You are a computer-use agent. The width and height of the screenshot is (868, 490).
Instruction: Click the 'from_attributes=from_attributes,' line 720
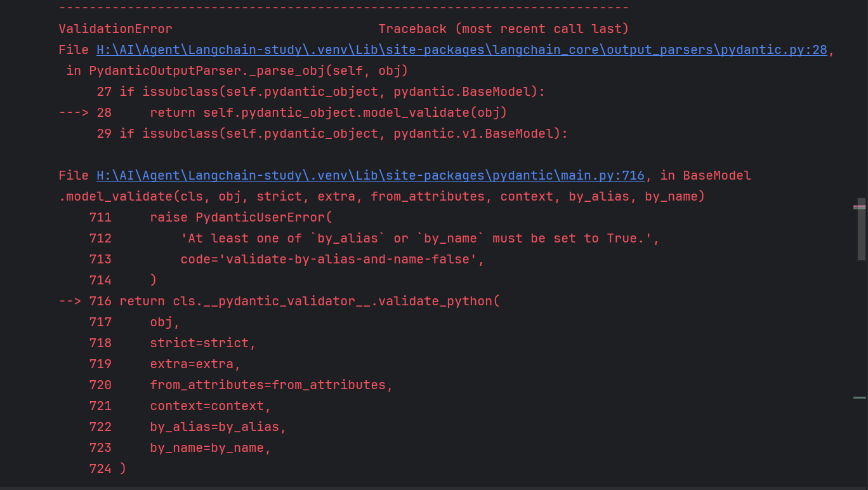pyautogui.click(x=272, y=385)
